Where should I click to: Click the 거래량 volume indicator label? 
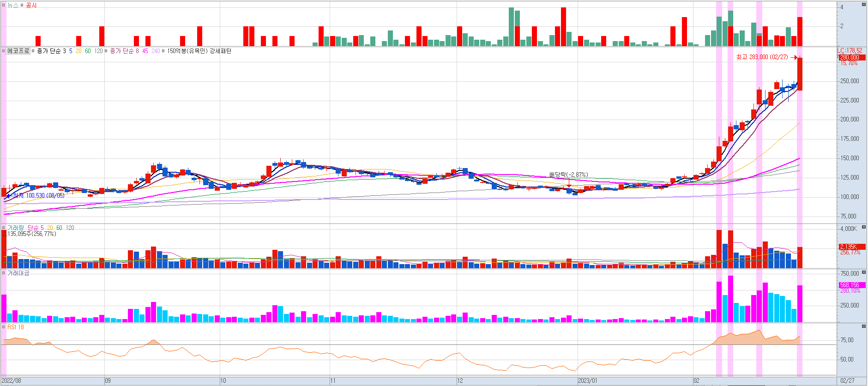[x=16, y=228]
